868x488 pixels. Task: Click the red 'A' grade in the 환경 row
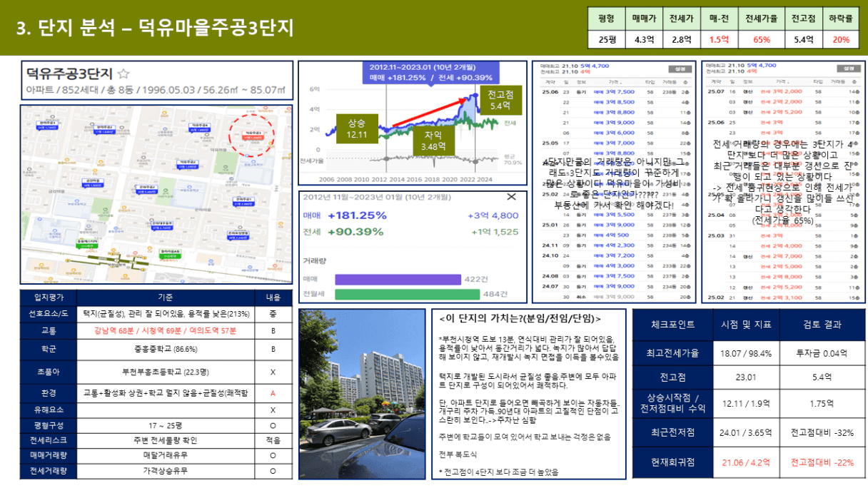point(273,393)
